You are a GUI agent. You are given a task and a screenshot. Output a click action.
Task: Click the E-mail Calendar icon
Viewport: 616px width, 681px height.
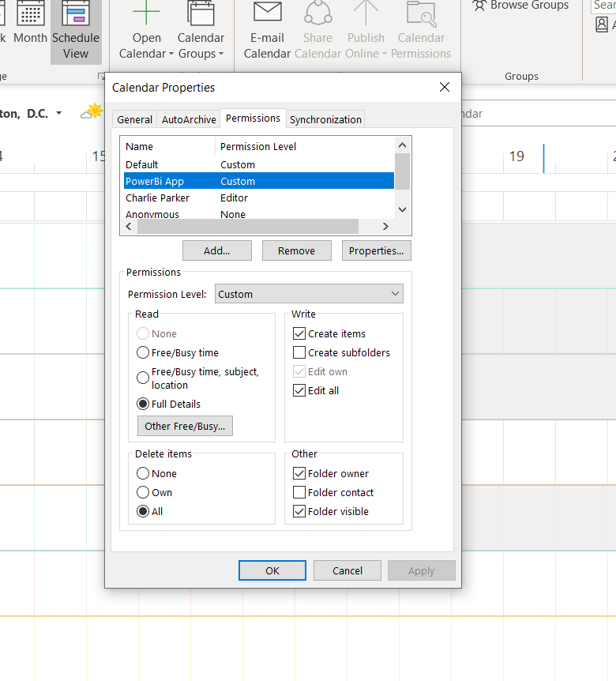267,30
